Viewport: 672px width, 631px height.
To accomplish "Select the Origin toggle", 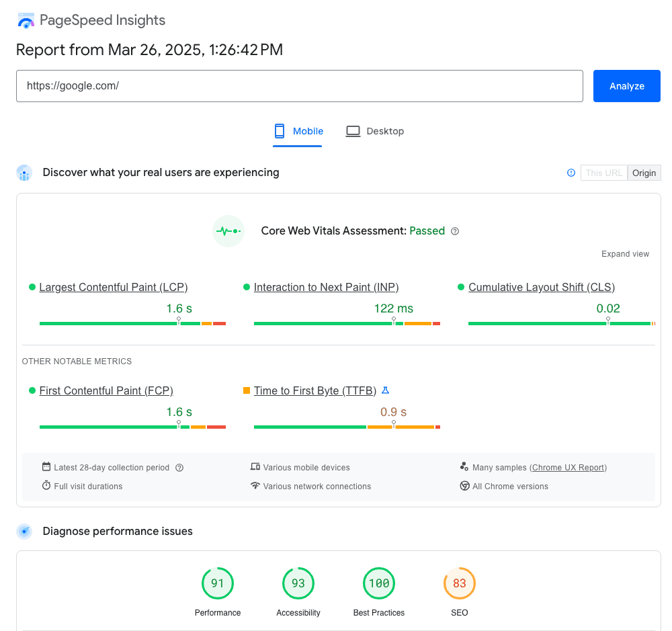I will pos(644,173).
